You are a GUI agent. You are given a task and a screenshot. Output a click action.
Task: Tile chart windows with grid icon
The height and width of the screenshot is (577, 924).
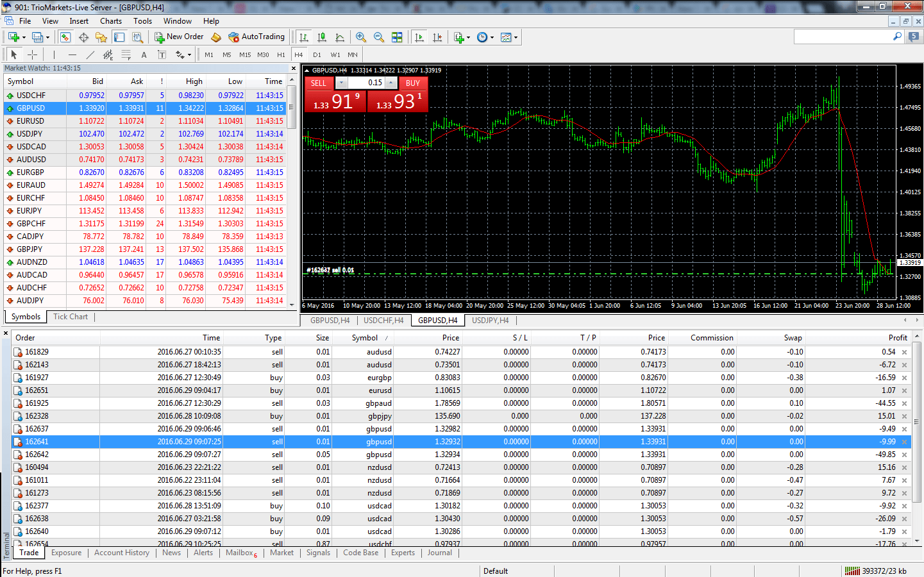click(397, 37)
